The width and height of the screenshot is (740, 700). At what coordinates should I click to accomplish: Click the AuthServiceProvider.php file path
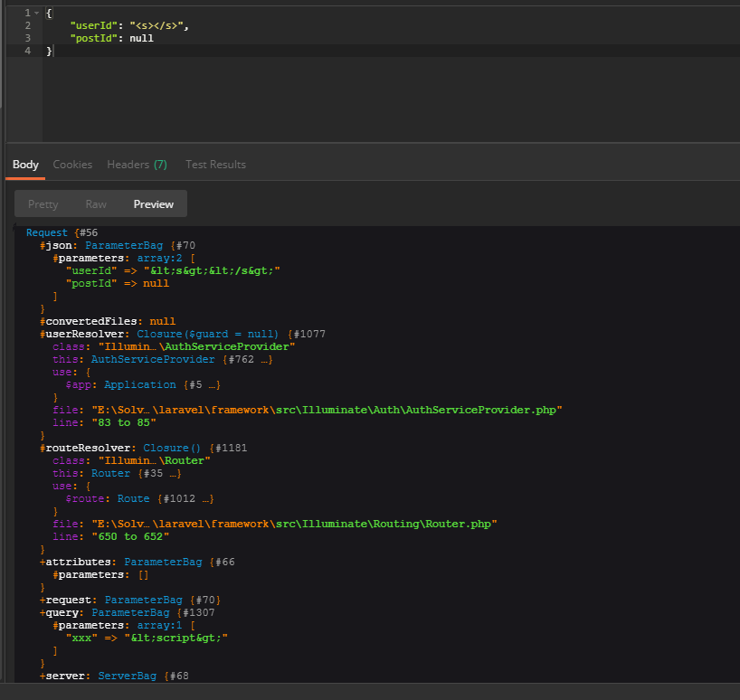(x=327, y=411)
